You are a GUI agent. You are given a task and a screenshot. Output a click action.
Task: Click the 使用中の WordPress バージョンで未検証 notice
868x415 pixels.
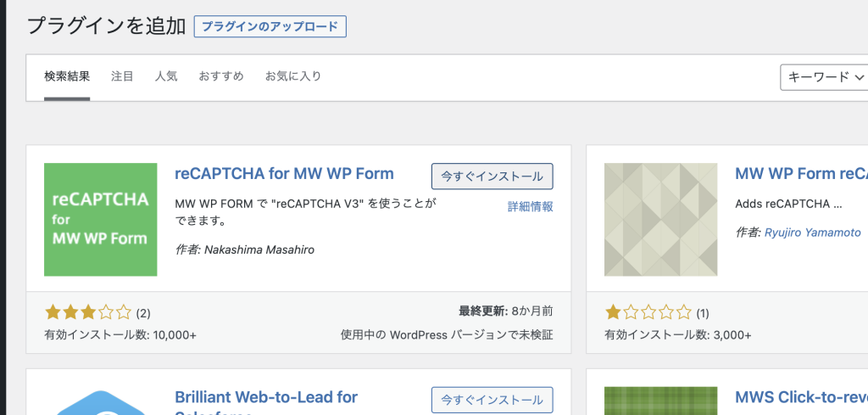tap(447, 335)
